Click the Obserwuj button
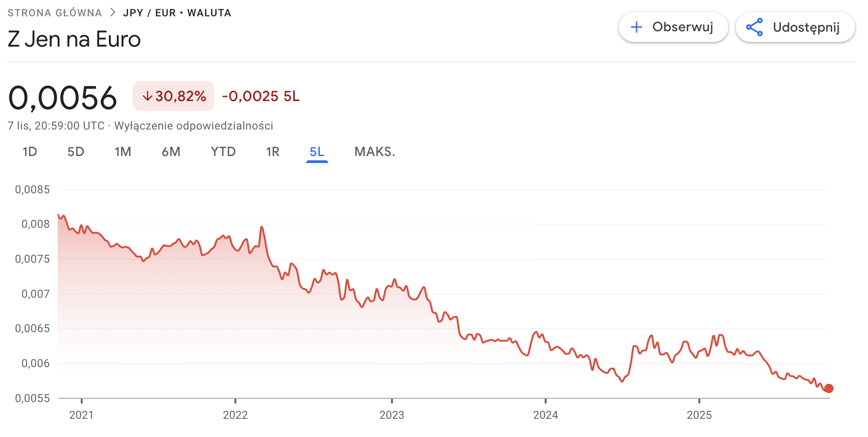 point(673,27)
